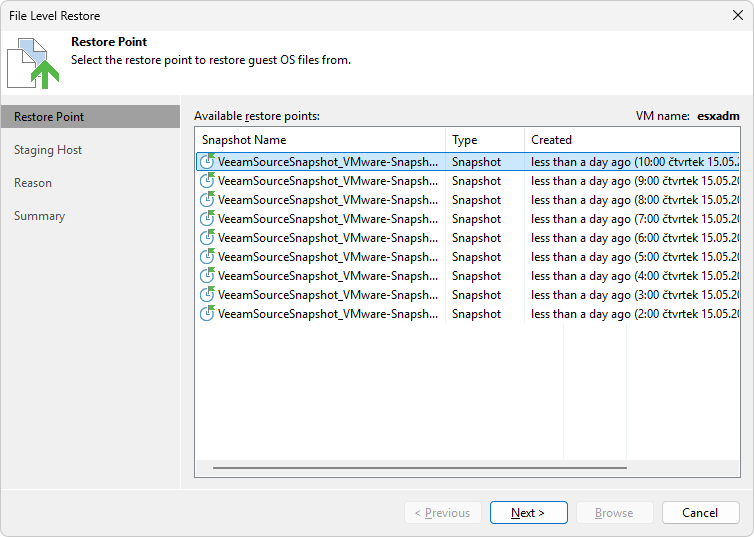This screenshot has height=537, width=754.
Task: Select snapshot name of the 6:00 restore point
Action: coord(327,238)
